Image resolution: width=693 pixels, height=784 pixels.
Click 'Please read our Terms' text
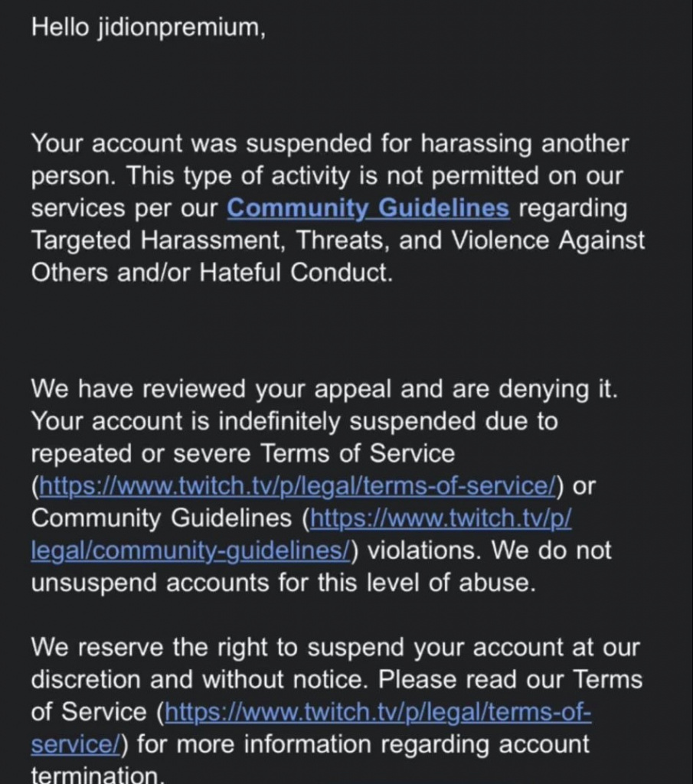pyautogui.click(x=511, y=680)
